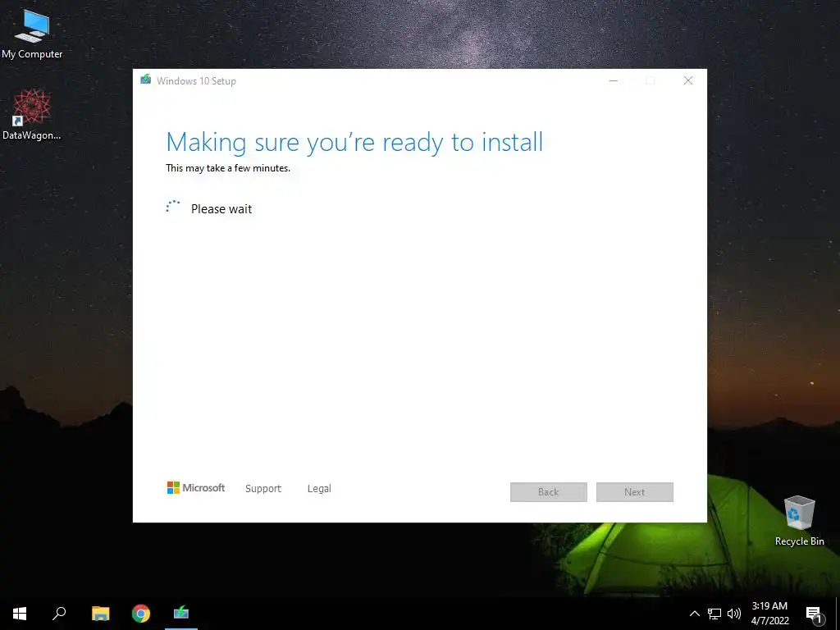Screen dimensions: 840x630
Task: Launch Google Chrome from taskbar
Action: (x=141, y=614)
